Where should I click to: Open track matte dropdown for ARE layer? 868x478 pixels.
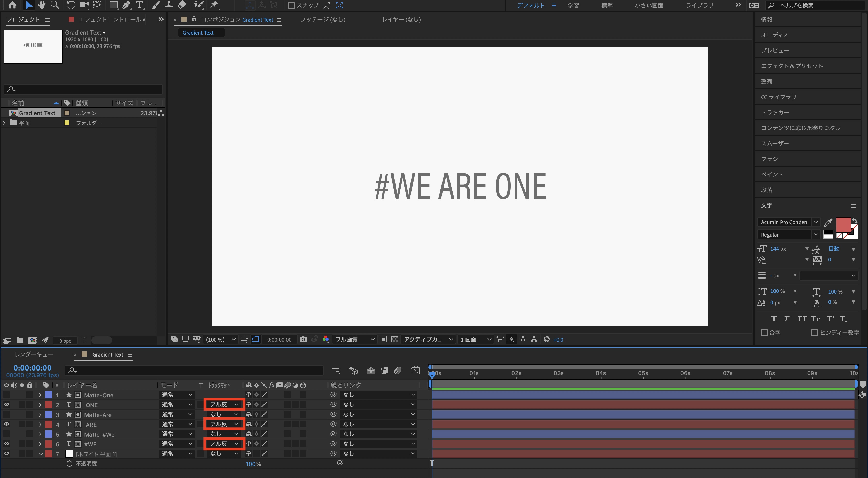pyautogui.click(x=224, y=424)
